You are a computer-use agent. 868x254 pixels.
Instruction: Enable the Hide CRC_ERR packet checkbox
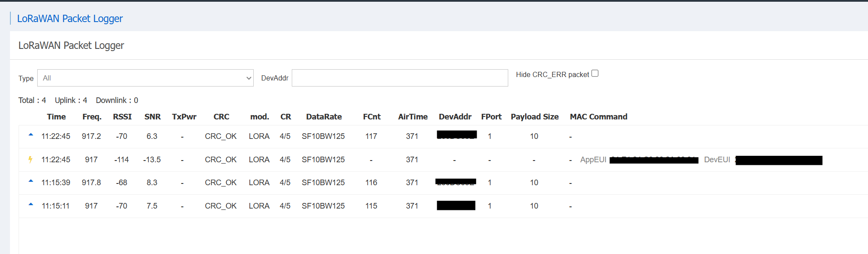coord(595,74)
